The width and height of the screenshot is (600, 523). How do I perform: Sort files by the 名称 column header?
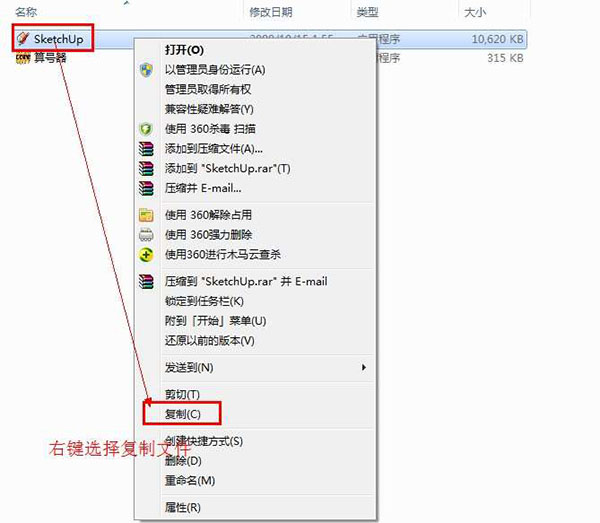tap(26, 12)
